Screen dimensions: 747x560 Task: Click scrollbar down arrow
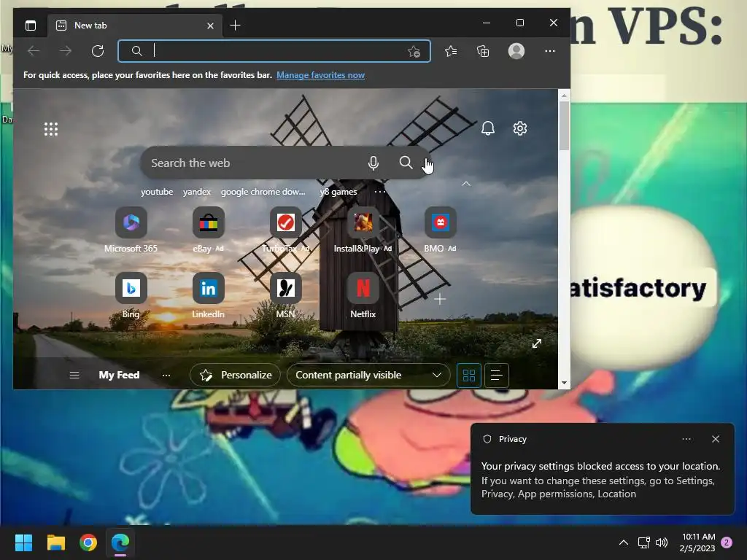pyautogui.click(x=564, y=383)
